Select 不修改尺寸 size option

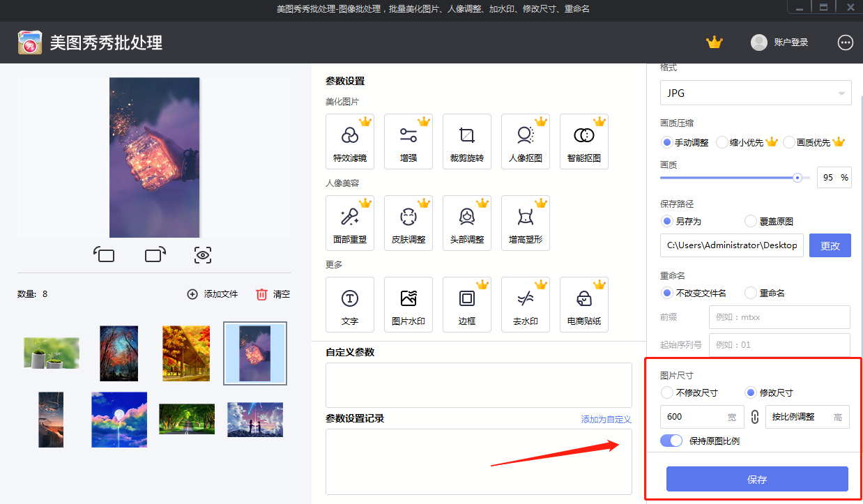[668, 392]
